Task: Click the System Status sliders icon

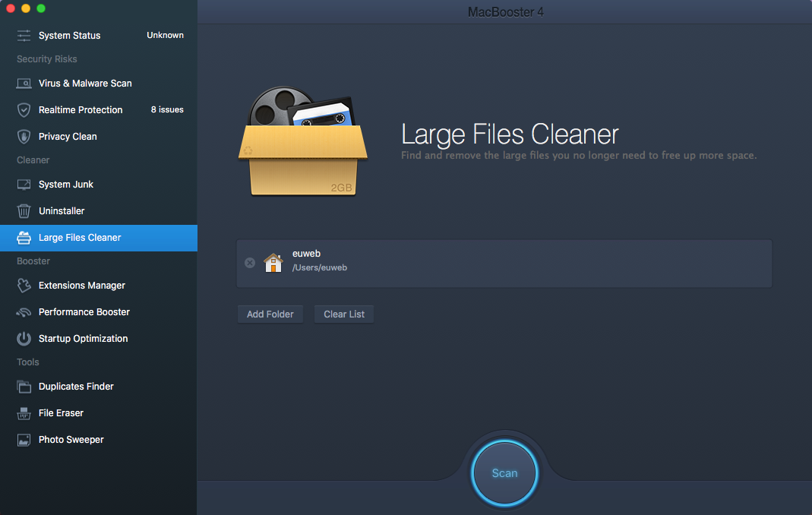Action: pos(24,35)
